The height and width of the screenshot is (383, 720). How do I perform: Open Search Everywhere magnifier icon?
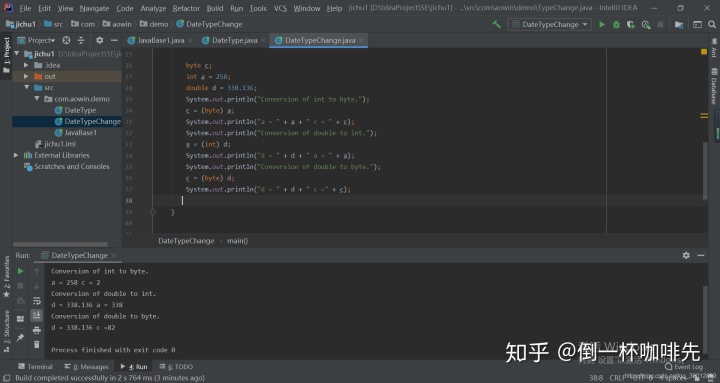(712, 24)
